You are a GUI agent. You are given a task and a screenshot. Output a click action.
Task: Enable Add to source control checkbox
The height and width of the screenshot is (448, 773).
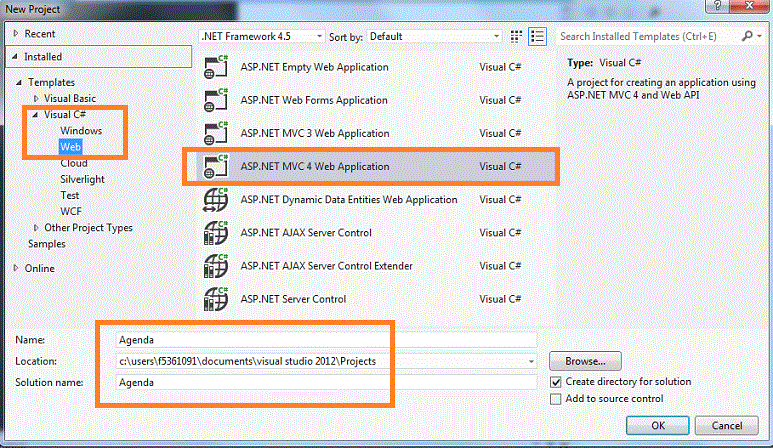click(556, 399)
